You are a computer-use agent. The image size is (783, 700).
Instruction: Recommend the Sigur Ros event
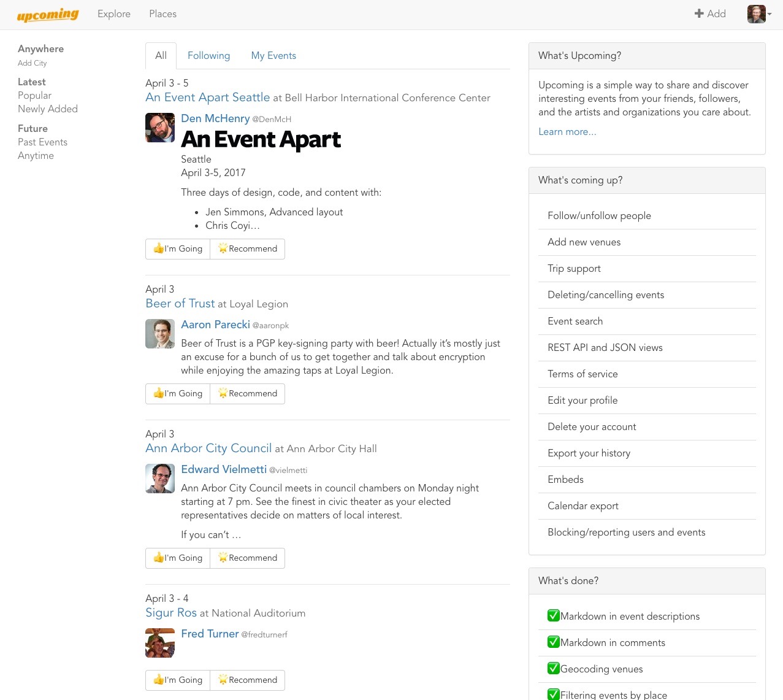pyautogui.click(x=248, y=680)
